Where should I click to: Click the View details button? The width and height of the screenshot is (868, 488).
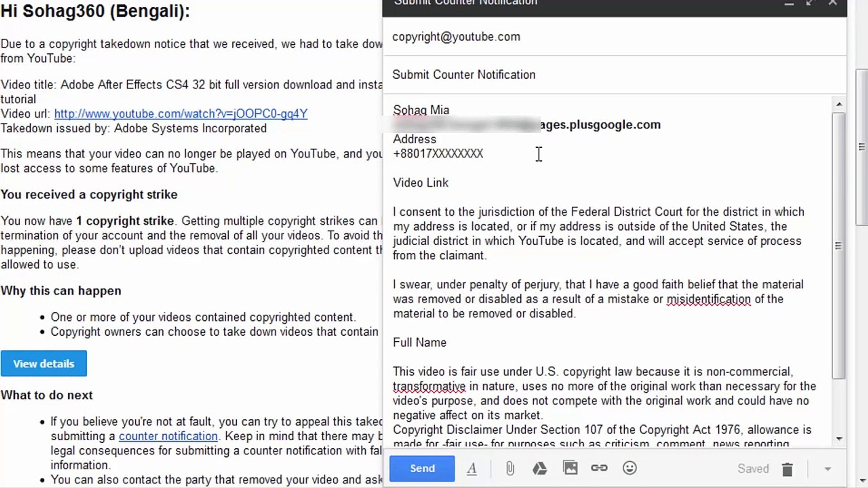click(x=43, y=363)
